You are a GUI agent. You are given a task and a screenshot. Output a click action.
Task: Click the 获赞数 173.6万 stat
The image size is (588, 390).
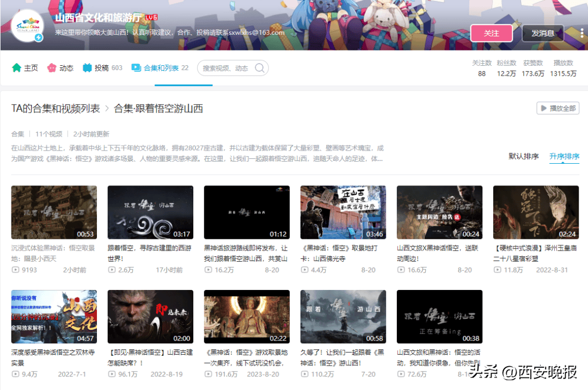[533, 68]
